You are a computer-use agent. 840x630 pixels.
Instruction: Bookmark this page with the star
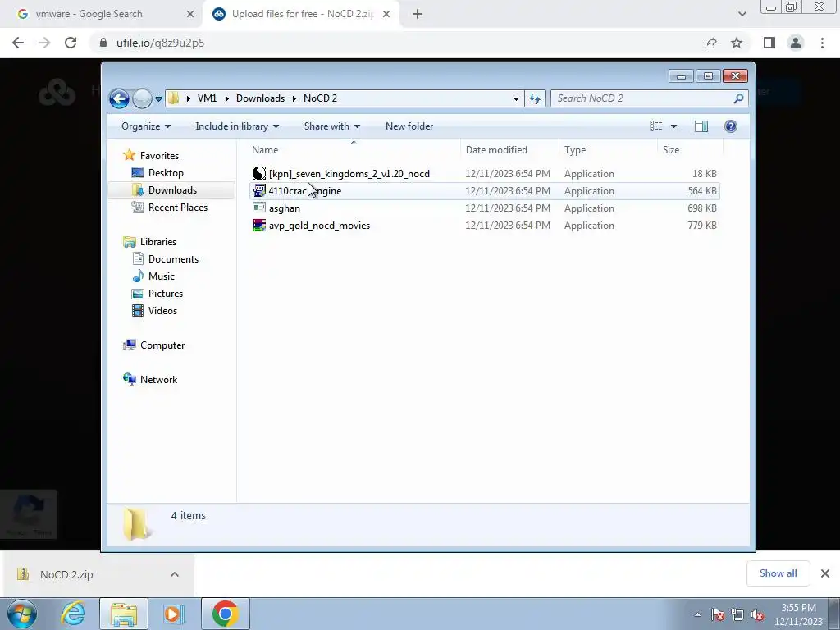(737, 43)
